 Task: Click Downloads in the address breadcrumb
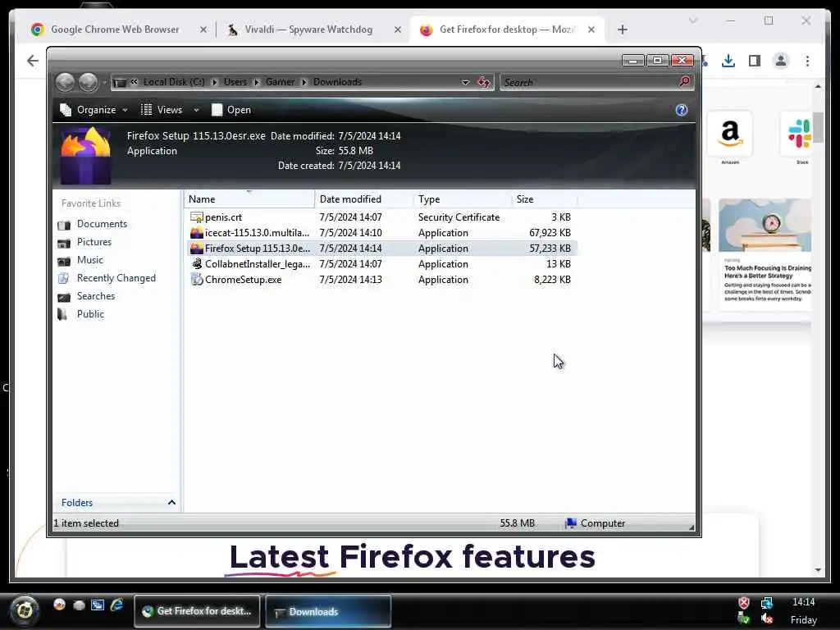click(337, 82)
